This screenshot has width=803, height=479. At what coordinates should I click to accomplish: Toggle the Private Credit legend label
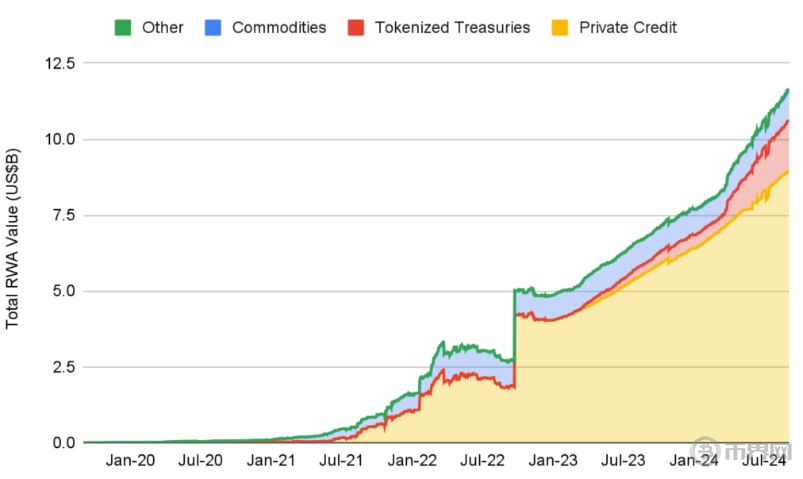pyautogui.click(x=627, y=27)
